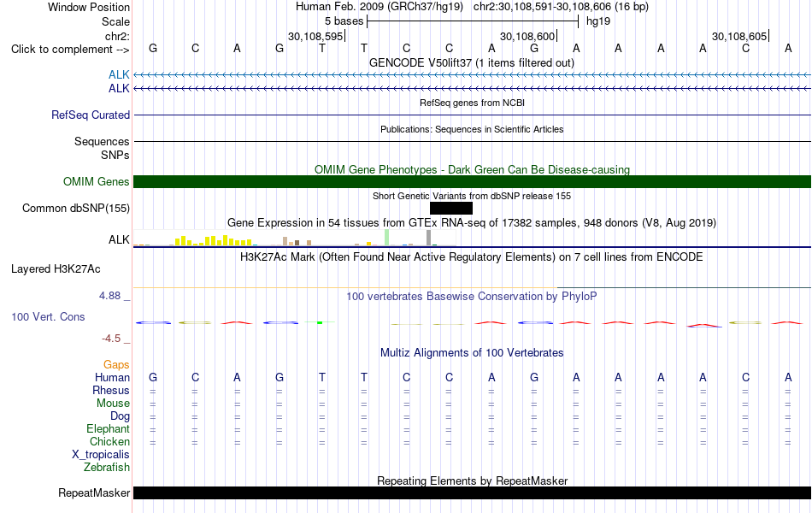The width and height of the screenshot is (812, 513).
Task: Click the 'X_tropicalis' species label
Action: 101,455
